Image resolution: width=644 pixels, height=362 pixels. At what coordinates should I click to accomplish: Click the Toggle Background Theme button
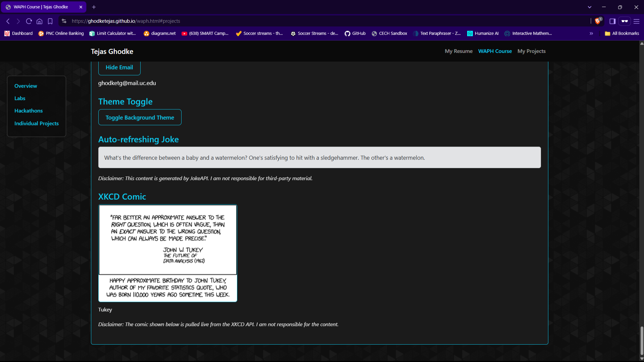click(x=140, y=117)
